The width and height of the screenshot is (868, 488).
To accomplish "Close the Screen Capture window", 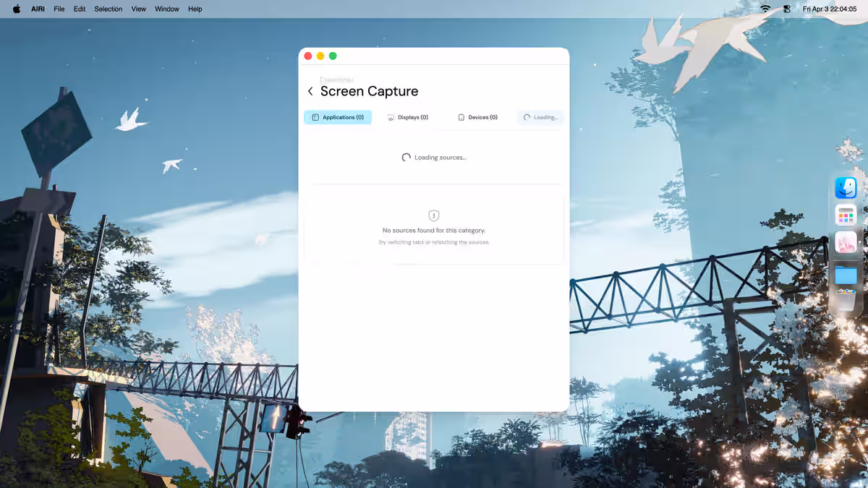I will coord(308,56).
